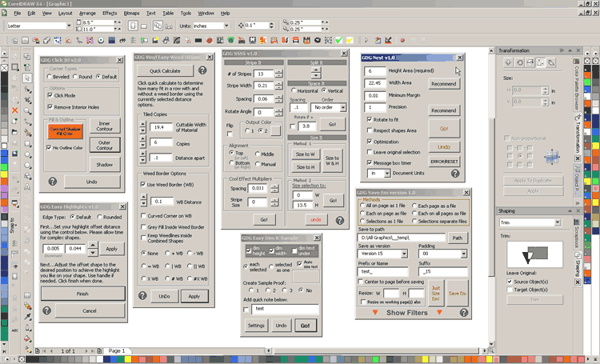Viewport: 600px width, 364px height.
Task: Uncheck Use Weed Border (WB)
Action: [143, 185]
